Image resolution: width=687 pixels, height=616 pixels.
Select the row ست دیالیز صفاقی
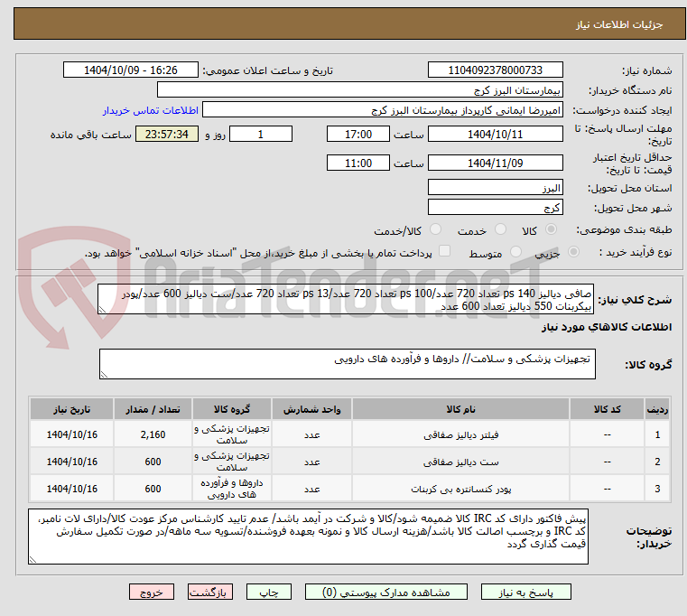pyautogui.click(x=349, y=462)
